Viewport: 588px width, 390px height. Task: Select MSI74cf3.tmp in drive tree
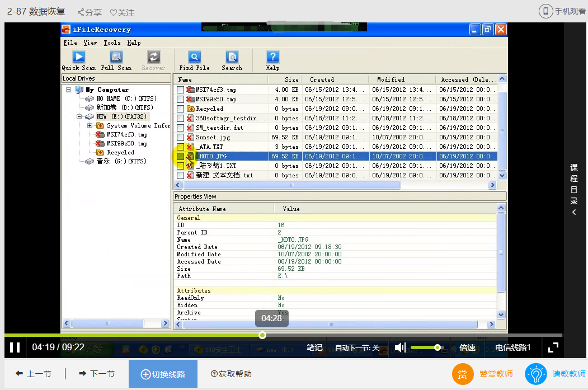coord(127,135)
